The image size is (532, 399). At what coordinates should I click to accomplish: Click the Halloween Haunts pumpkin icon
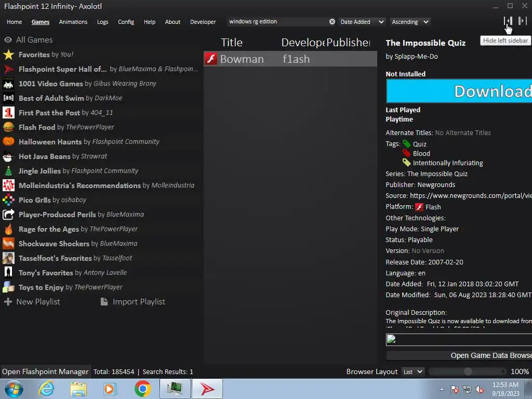(8, 142)
